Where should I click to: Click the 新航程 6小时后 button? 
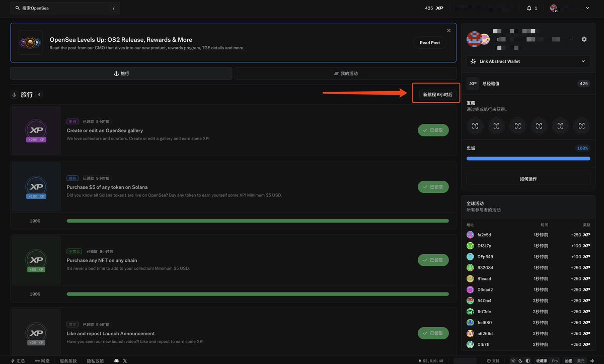[438, 94]
